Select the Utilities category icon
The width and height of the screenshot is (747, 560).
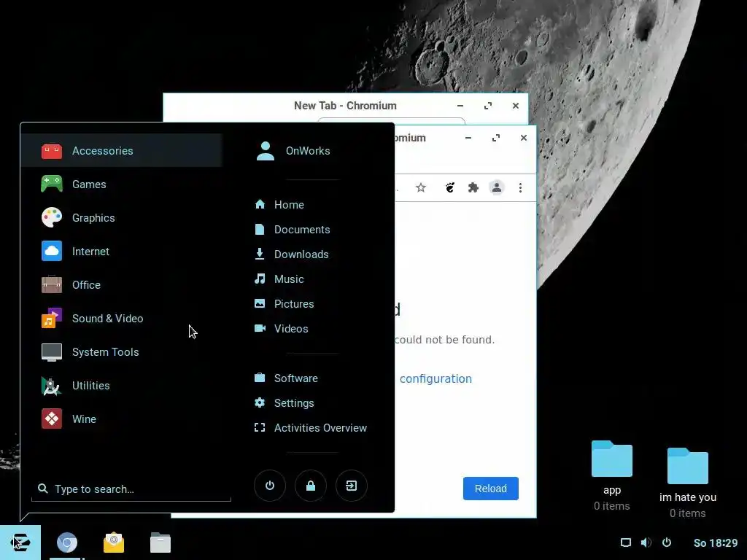52,386
